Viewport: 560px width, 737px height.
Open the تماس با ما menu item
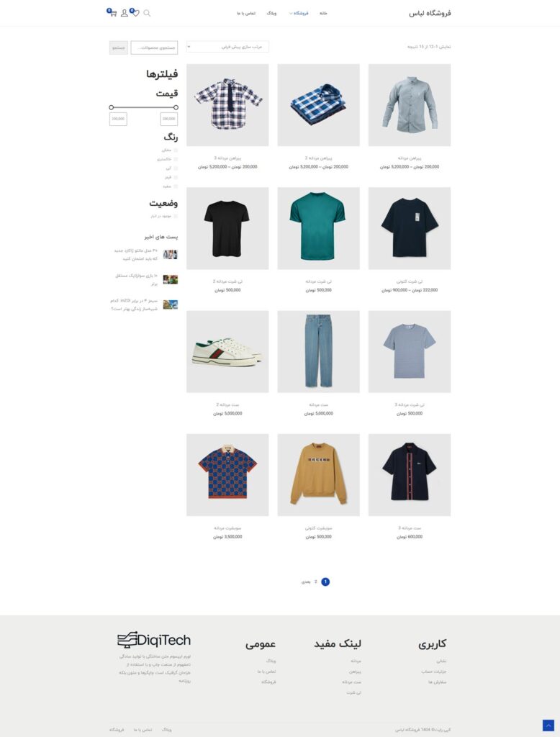[x=246, y=13]
